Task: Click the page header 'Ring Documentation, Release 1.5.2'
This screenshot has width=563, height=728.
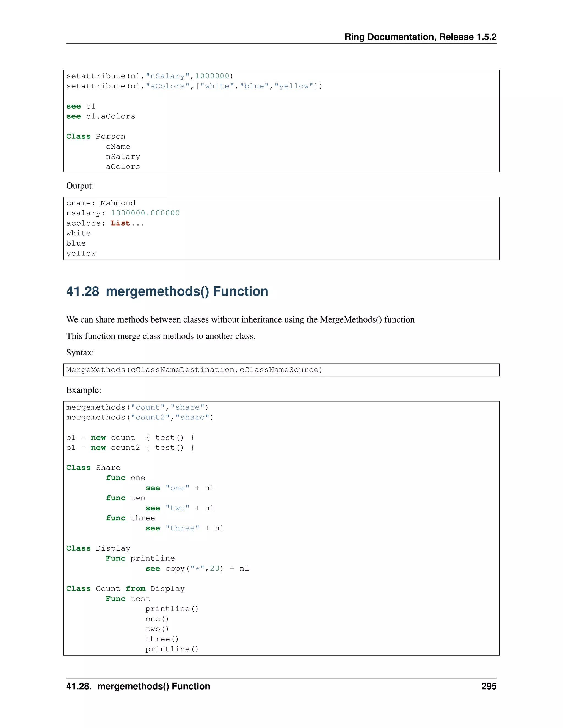Action: (x=420, y=37)
